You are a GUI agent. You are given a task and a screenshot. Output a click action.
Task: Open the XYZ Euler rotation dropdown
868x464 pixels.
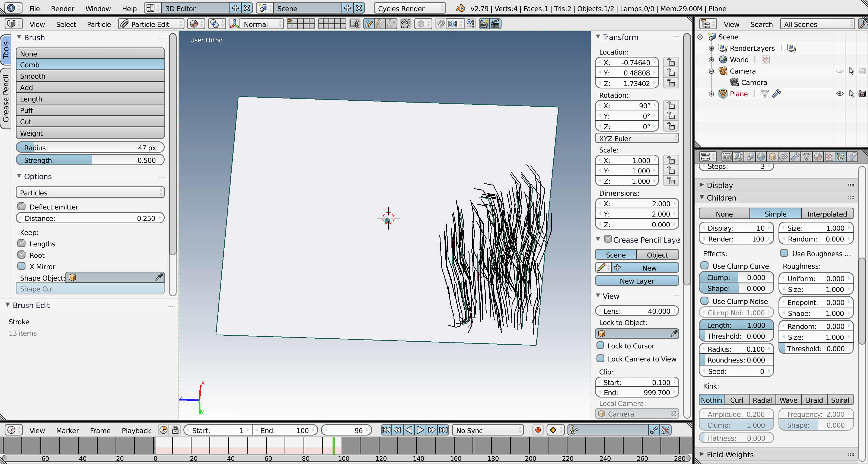(637, 138)
